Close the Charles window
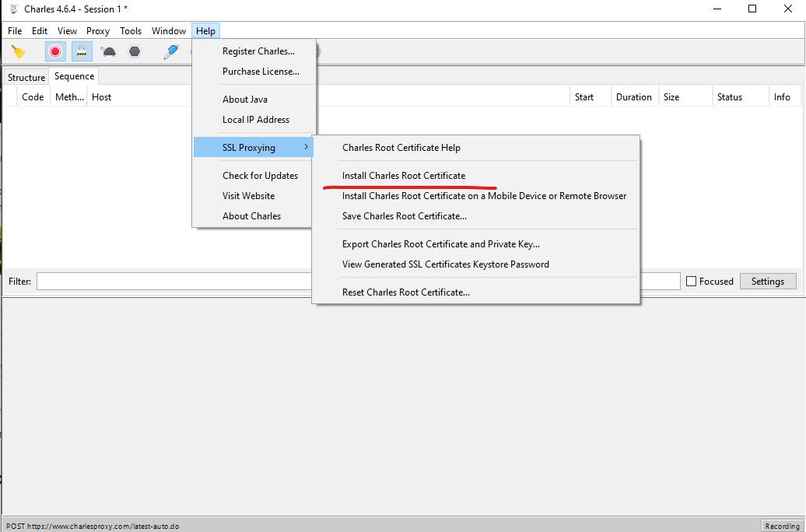 click(x=787, y=9)
